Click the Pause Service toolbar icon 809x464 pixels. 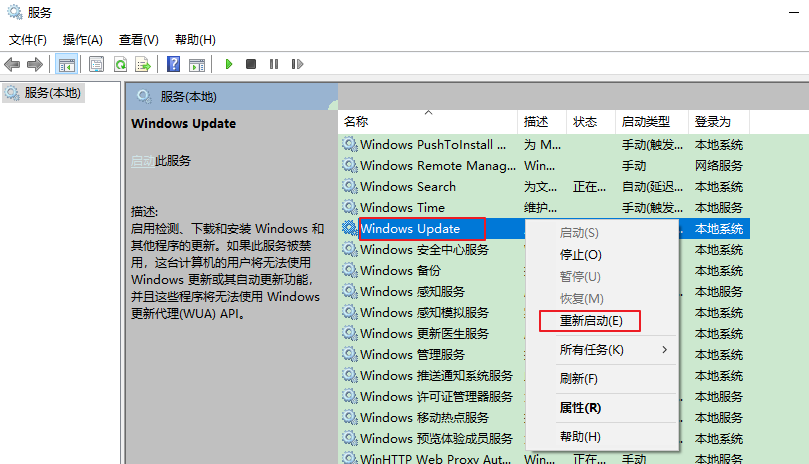click(274, 64)
